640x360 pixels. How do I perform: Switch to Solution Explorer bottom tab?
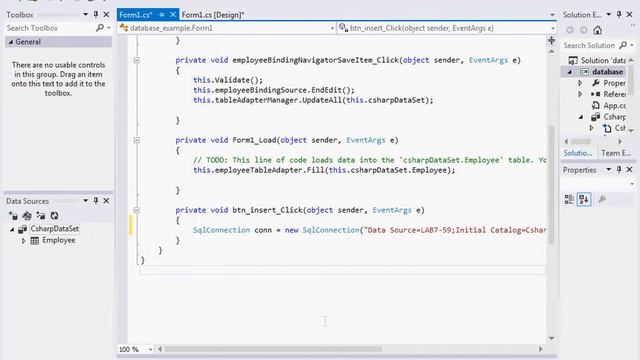click(x=578, y=153)
